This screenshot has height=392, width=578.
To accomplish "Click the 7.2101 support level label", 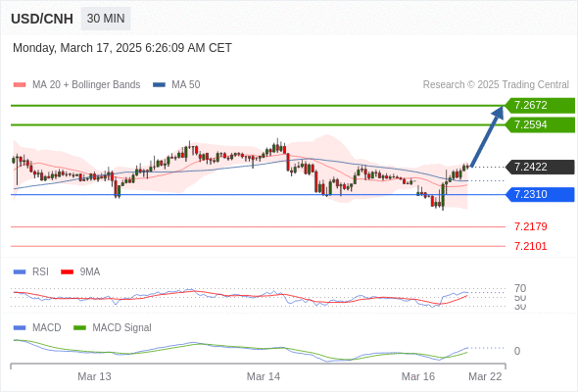I will point(531,246).
